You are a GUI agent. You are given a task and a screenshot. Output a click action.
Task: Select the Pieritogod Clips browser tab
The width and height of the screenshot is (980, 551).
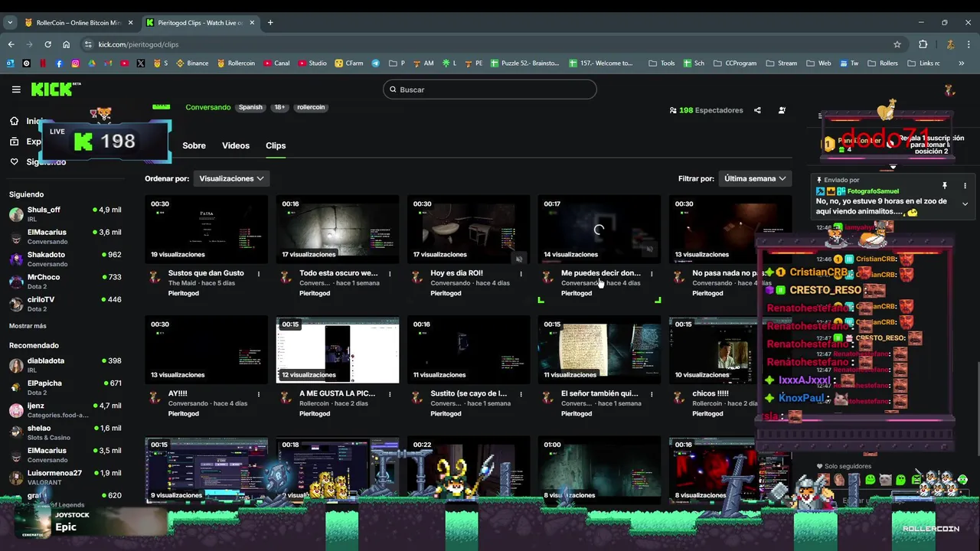(201, 22)
